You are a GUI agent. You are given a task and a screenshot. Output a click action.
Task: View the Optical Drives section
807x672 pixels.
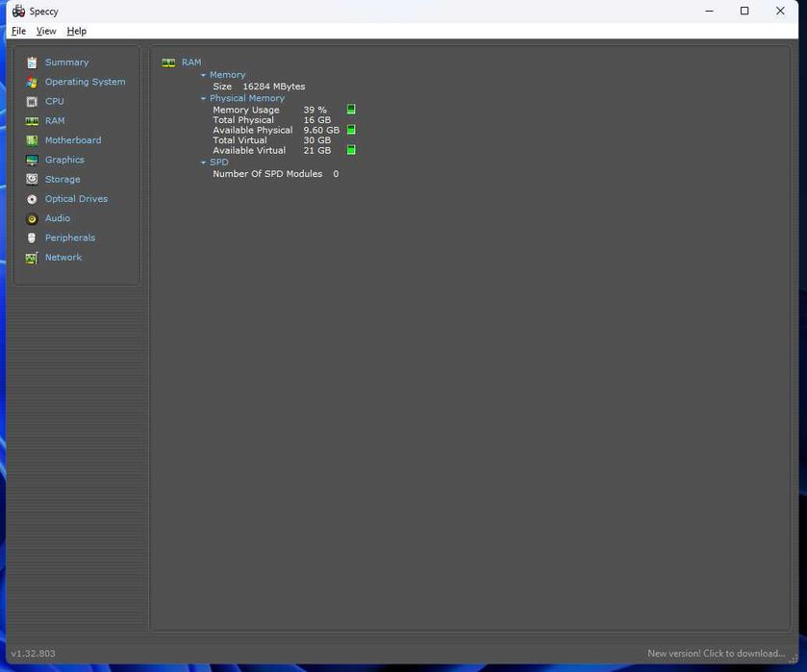(x=76, y=199)
